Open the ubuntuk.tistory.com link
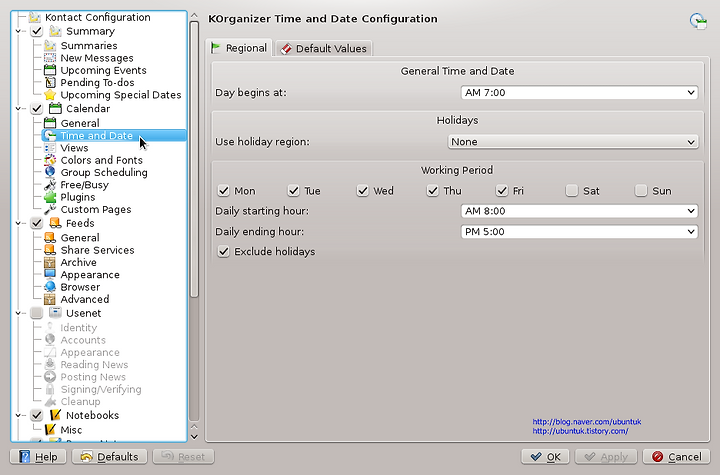Screen dimensions: 720x475 (580, 431)
